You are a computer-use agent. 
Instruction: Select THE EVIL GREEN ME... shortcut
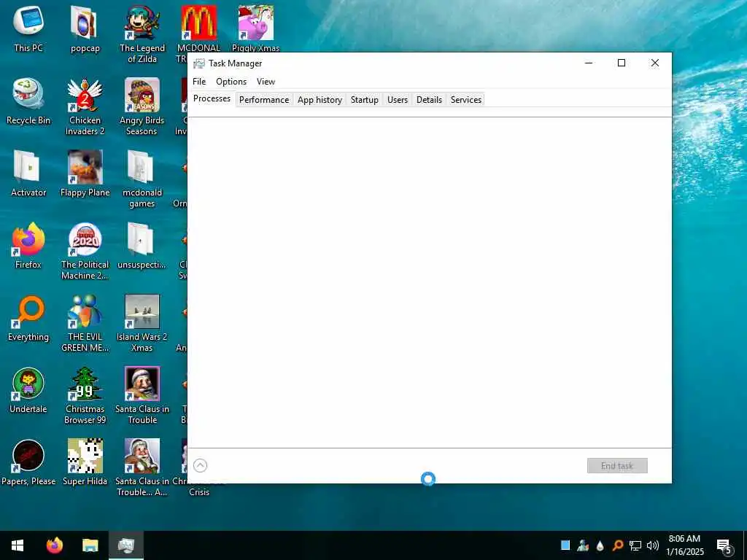(x=85, y=324)
